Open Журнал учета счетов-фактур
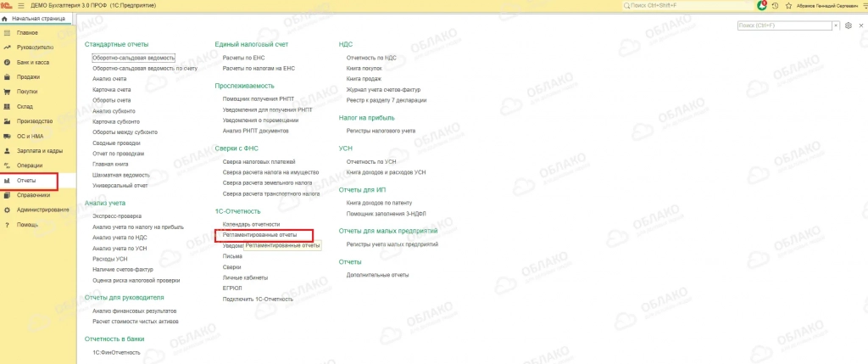Screen dimensions: 868x364 [x=384, y=89]
